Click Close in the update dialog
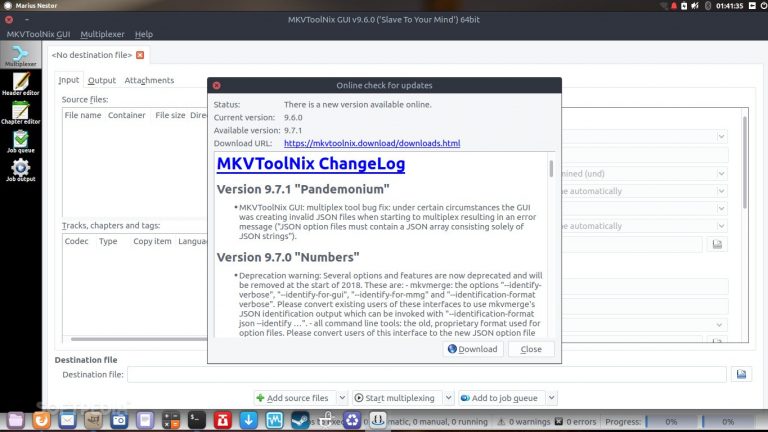Image resolution: width=768 pixels, height=432 pixels. point(531,349)
